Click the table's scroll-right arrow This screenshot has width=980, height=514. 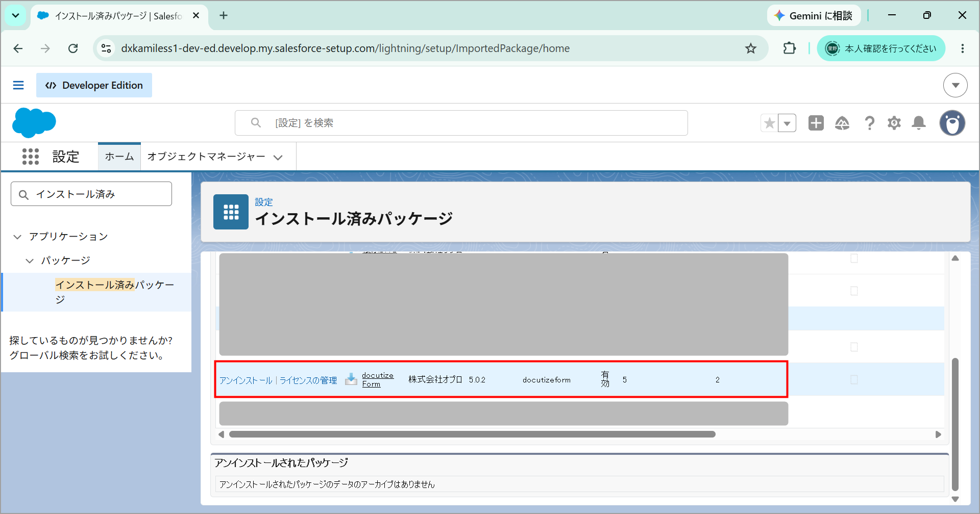click(938, 434)
